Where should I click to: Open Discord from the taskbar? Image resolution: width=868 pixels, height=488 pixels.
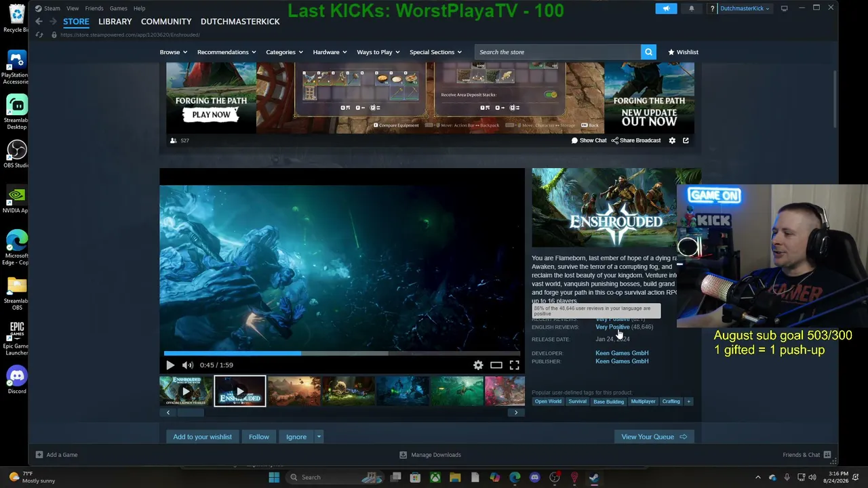click(x=535, y=477)
